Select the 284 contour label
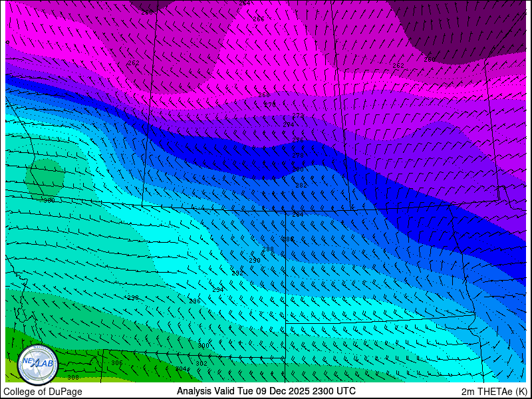This screenshot has height=399, width=532. pyautogui.click(x=298, y=215)
